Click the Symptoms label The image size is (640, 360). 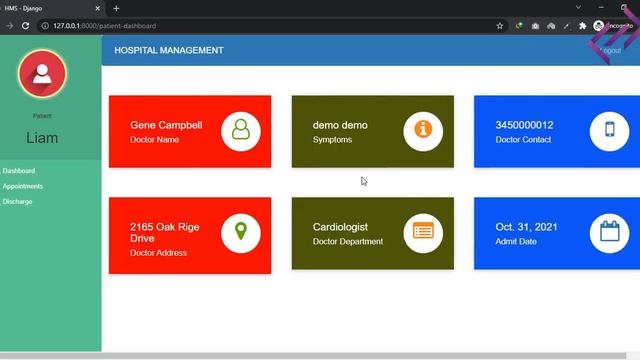tap(332, 140)
